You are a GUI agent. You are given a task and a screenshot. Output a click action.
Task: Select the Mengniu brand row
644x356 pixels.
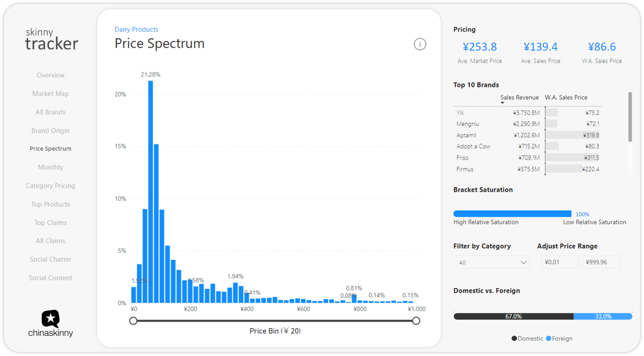coord(528,124)
